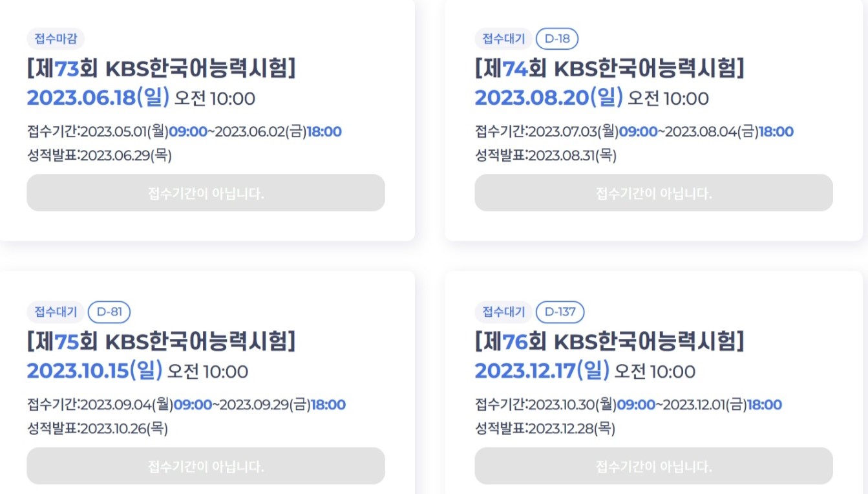Click the D-81 countdown badge
Viewport: 868px width, 494px height.
pyautogui.click(x=110, y=312)
